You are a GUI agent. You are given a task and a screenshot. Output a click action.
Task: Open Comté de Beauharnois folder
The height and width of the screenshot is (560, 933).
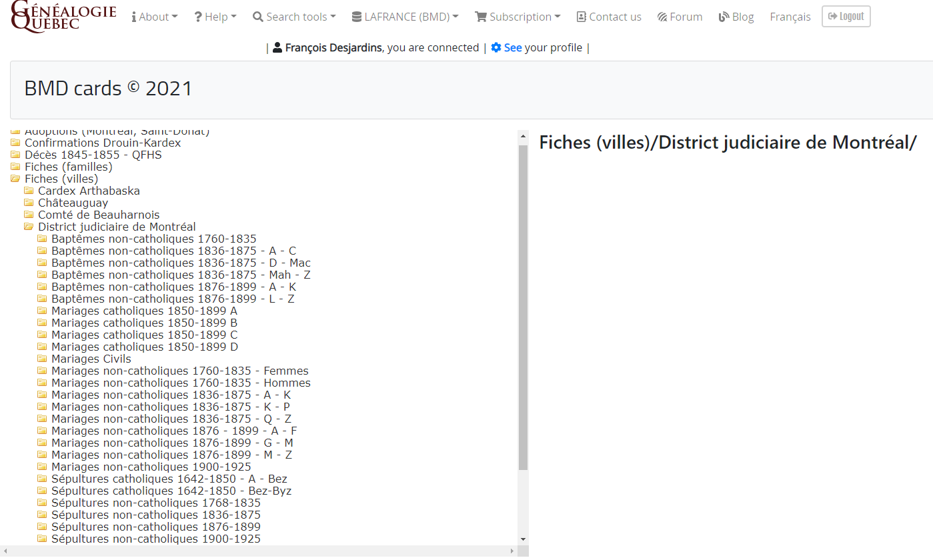pyautogui.click(x=99, y=215)
